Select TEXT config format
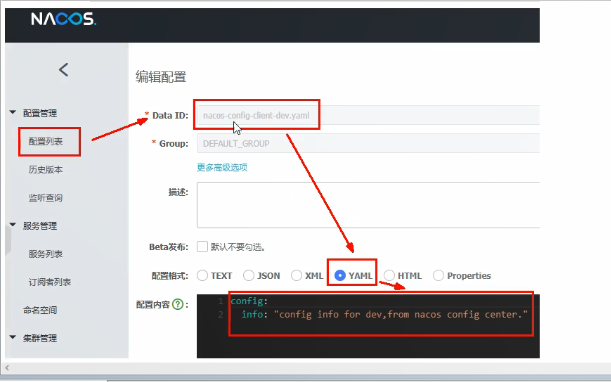This screenshot has width=611, height=382. (202, 276)
